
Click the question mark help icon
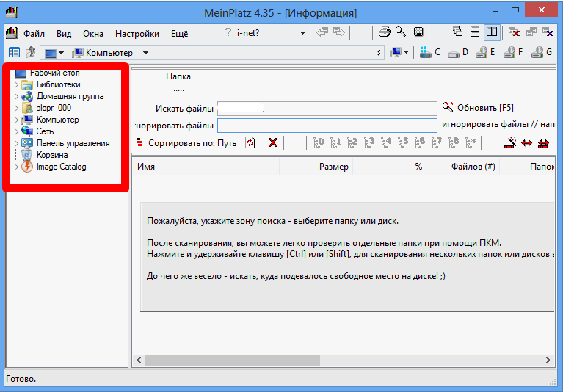tap(228, 32)
